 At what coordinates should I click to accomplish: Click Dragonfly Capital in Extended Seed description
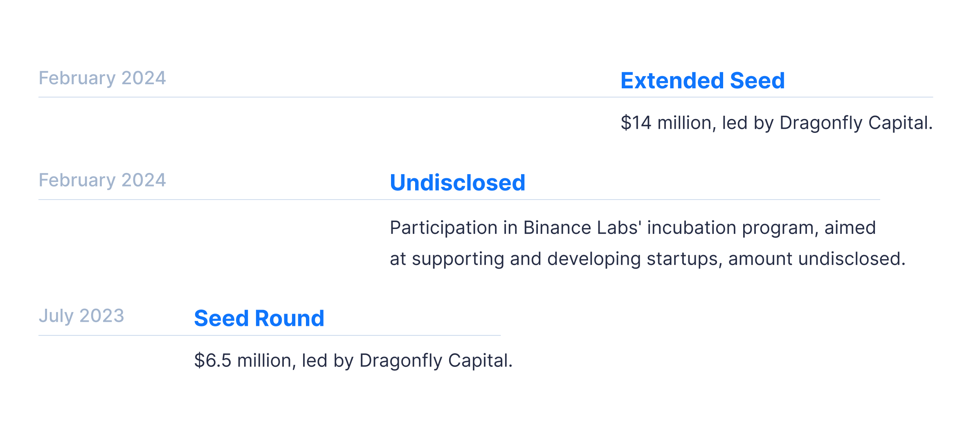(x=856, y=123)
